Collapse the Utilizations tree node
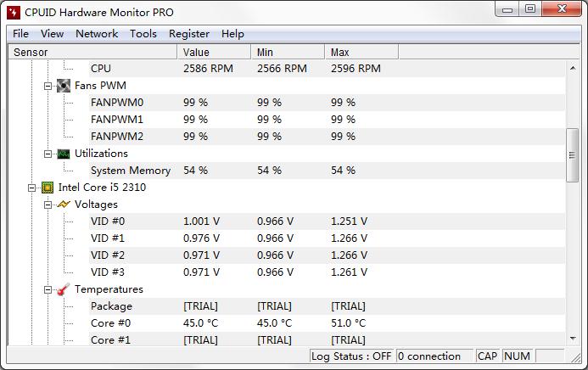Screen dimensions: 588x370 pos(48,154)
